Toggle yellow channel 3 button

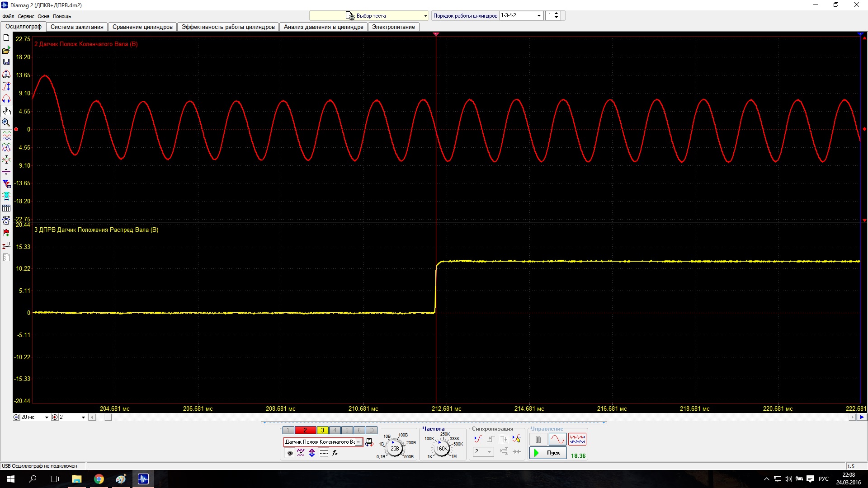323,430
